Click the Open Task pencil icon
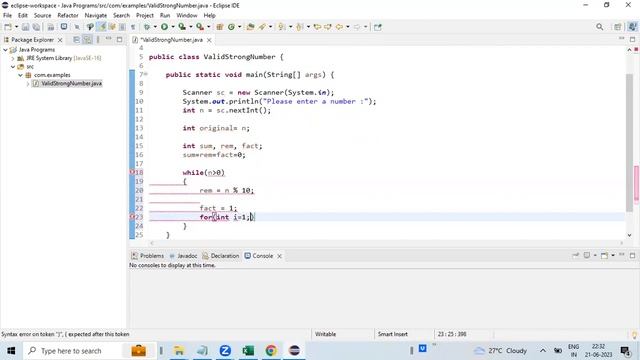 (x=262, y=27)
